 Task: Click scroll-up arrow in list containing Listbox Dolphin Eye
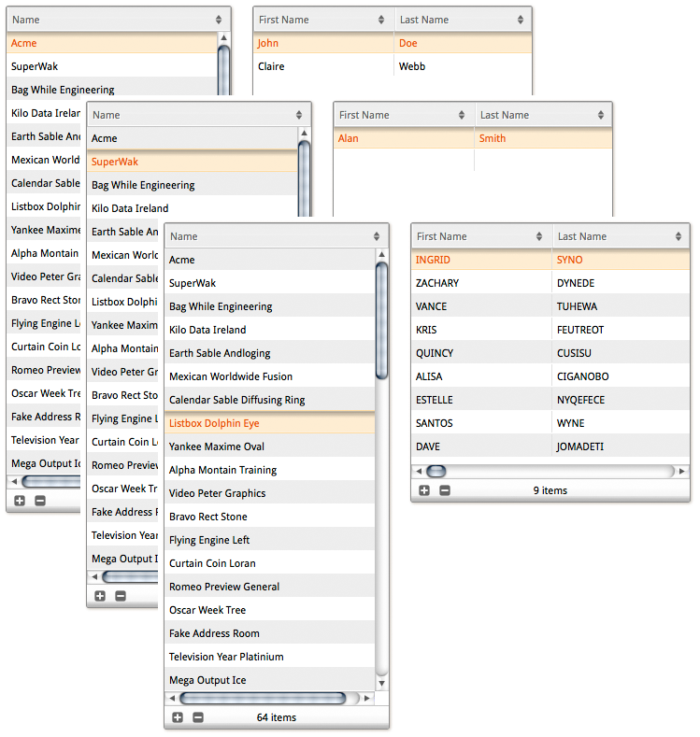[381, 255]
